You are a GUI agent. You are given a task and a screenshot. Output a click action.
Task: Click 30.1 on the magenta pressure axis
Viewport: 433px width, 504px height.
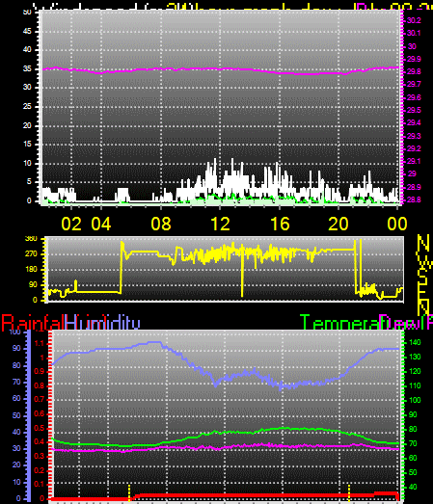(x=414, y=33)
